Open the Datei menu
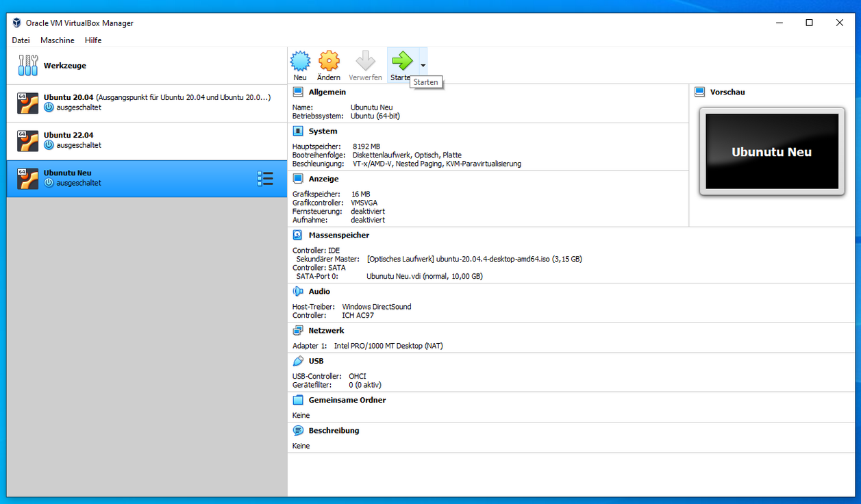The height and width of the screenshot is (504, 861). 21,40
